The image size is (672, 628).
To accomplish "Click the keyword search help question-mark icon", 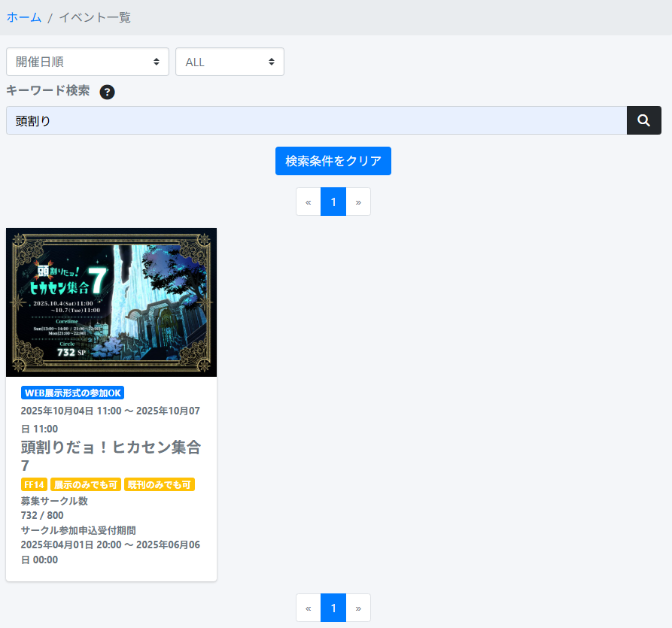I will (x=107, y=93).
